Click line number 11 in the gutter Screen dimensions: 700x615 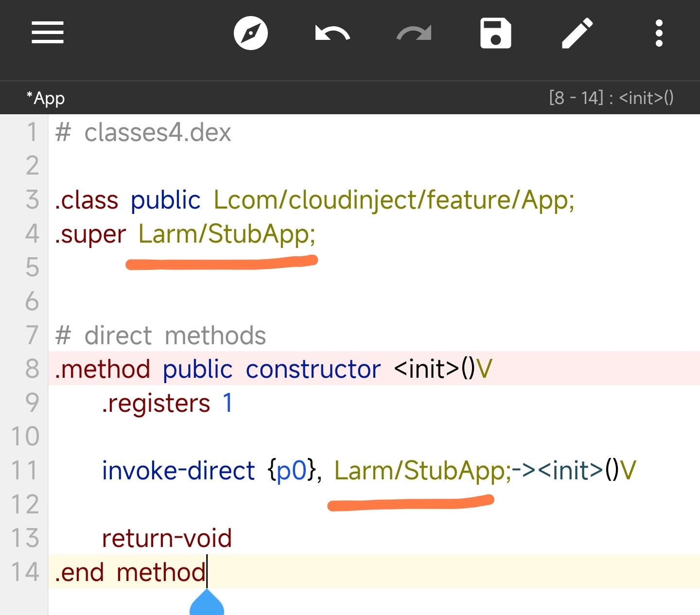[x=24, y=471]
